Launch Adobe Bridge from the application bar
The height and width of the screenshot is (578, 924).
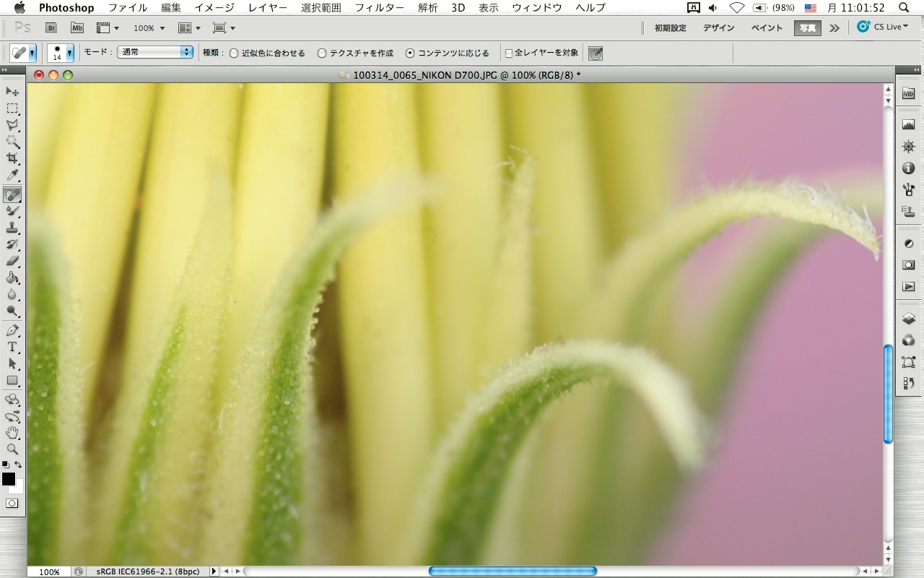51,28
